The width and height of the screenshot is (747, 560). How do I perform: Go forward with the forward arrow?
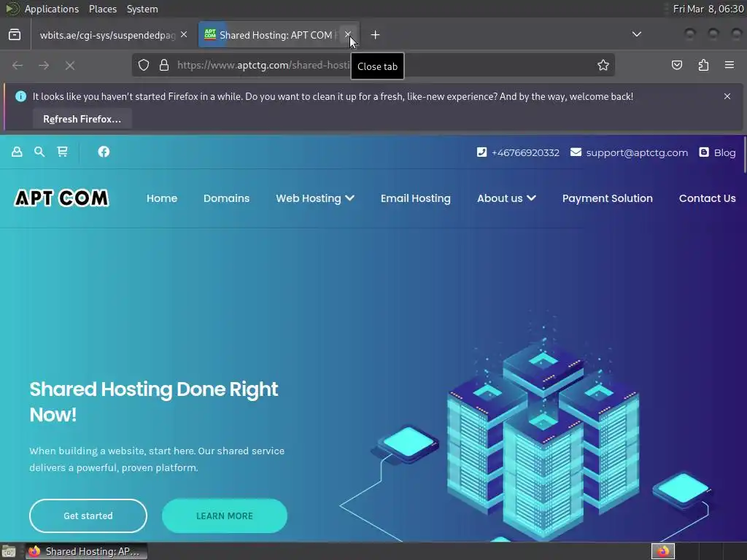click(44, 65)
